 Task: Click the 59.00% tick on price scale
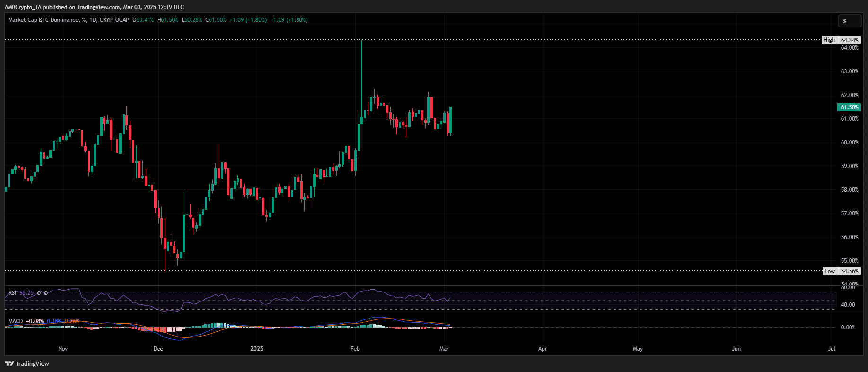point(849,166)
